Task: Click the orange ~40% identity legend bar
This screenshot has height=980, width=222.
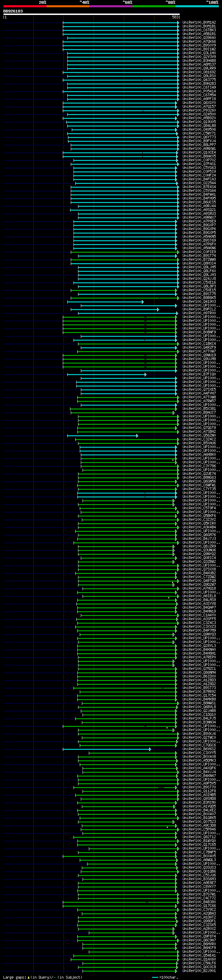Action: point(68,7)
